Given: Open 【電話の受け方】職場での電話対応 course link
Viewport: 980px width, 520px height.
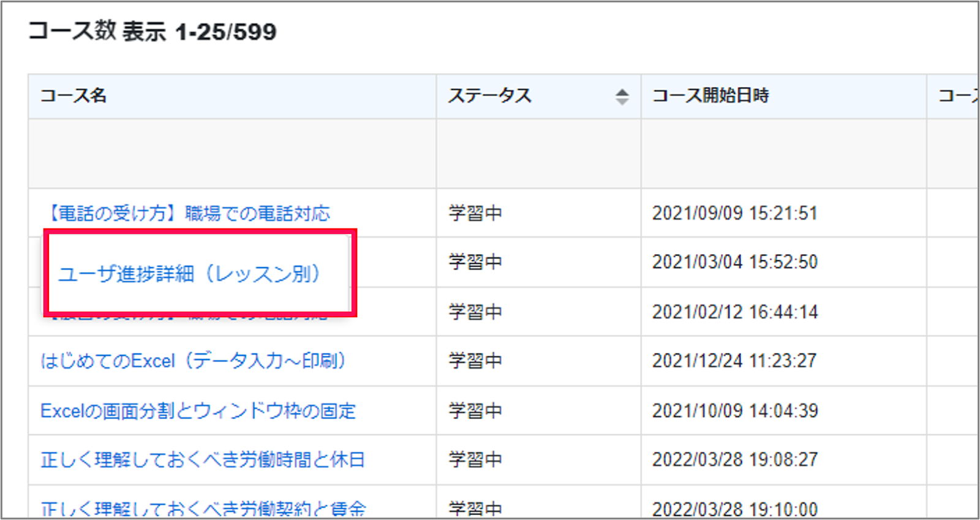Looking at the screenshot, I should tap(186, 213).
